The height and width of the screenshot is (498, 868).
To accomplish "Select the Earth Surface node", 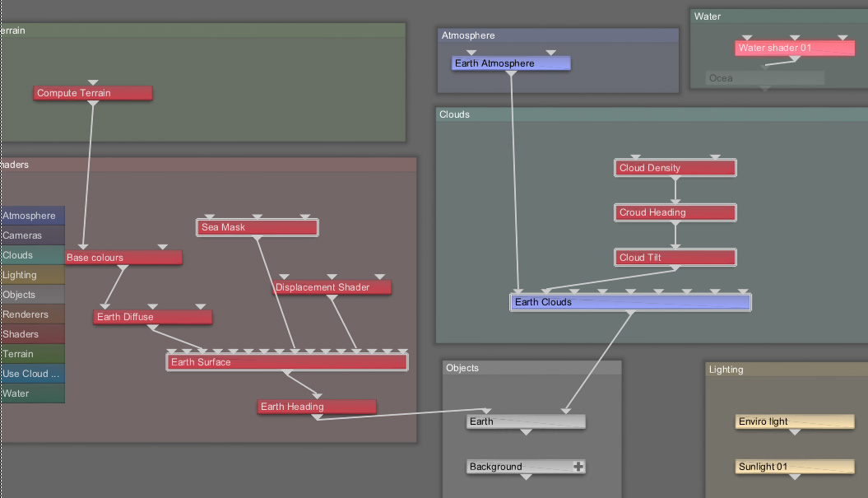I will click(x=286, y=362).
